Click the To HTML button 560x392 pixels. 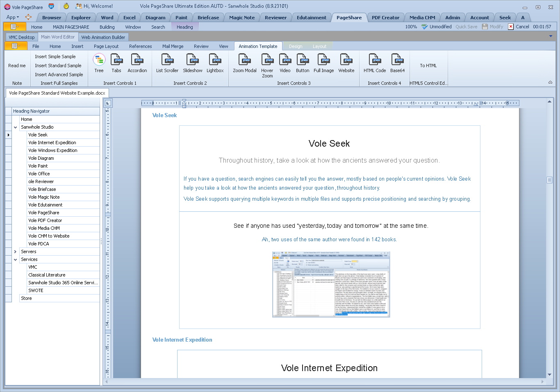tap(428, 66)
